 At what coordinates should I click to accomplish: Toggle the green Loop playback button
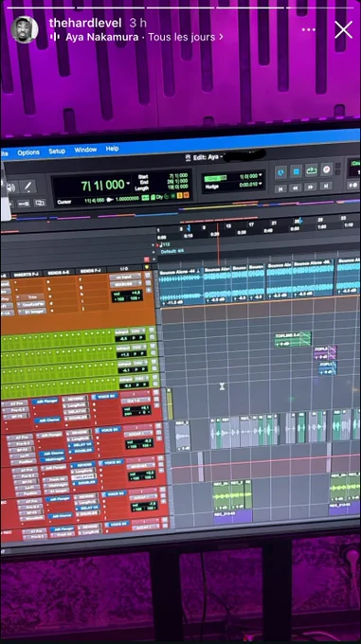pos(311,170)
